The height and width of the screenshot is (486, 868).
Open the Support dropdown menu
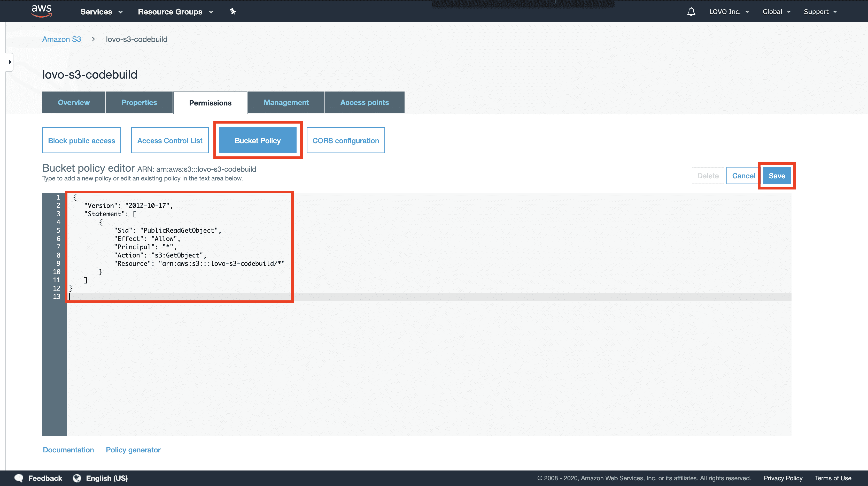tap(820, 12)
